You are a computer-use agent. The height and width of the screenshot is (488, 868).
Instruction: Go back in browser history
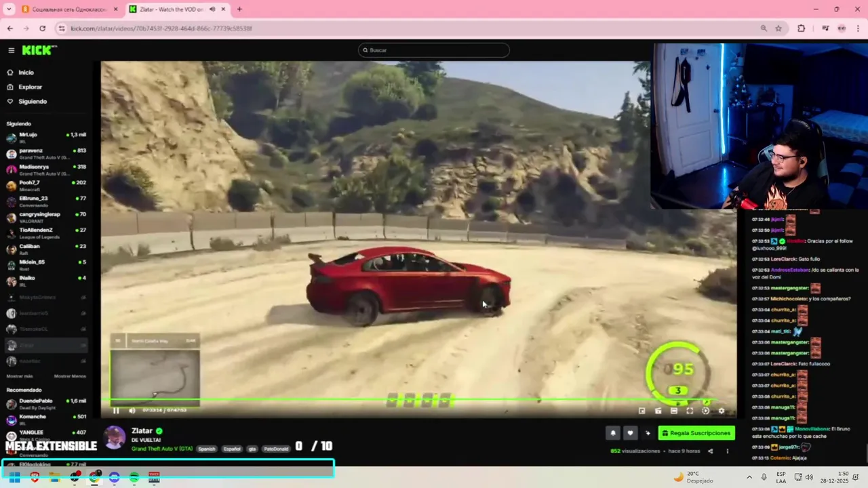[9, 28]
